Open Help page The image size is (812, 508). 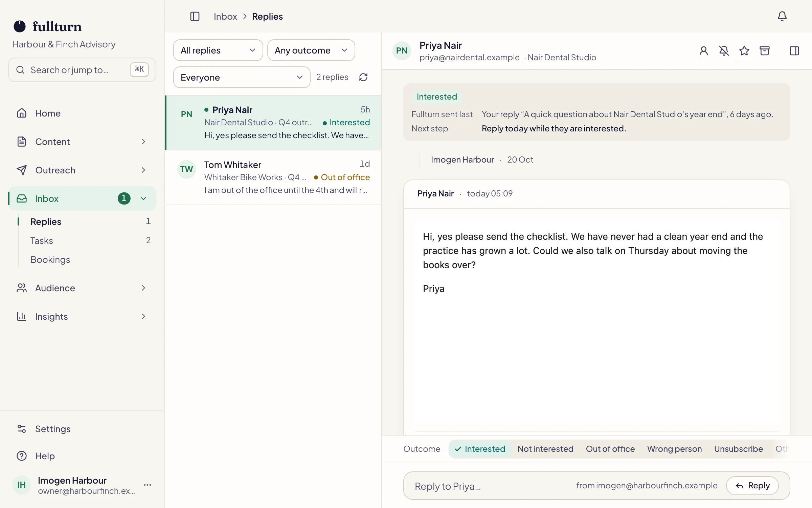click(x=82, y=456)
